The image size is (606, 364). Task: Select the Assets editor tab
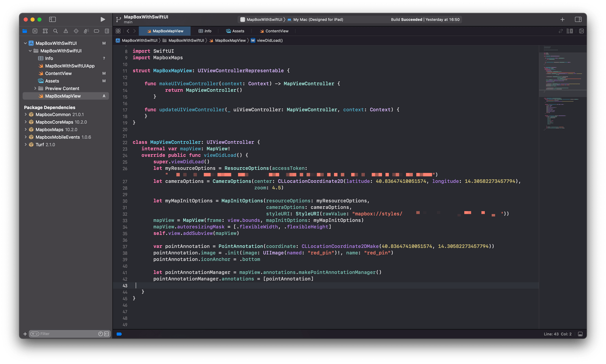click(236, 31)
